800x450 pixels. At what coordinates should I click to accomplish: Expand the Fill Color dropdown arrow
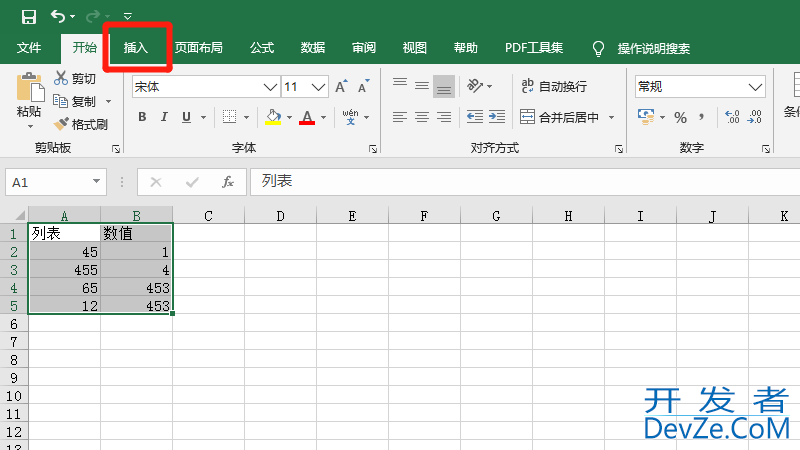tap(289, 117)
